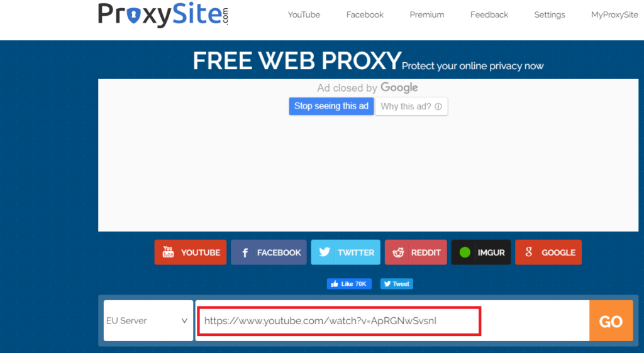Focus the URL input field with YouTube link
644x353 pixels.
(x=392, y=320)
